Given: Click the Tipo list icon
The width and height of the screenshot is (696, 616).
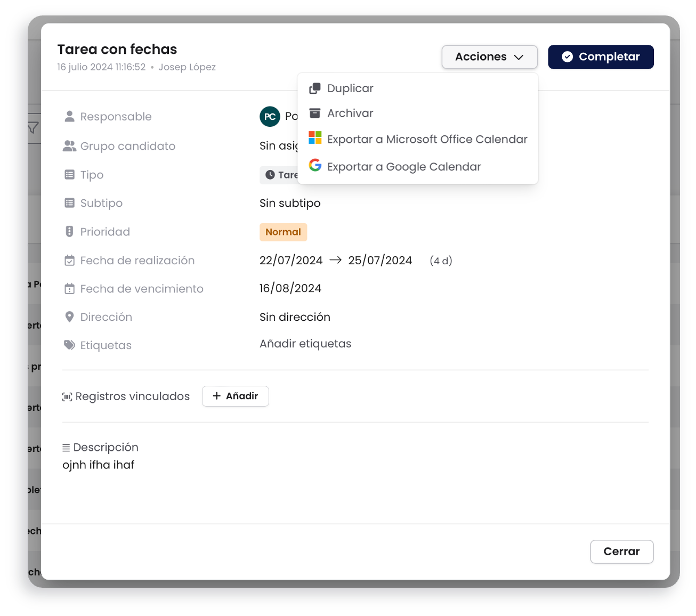Looking at the screenshot, I should 69,175.
